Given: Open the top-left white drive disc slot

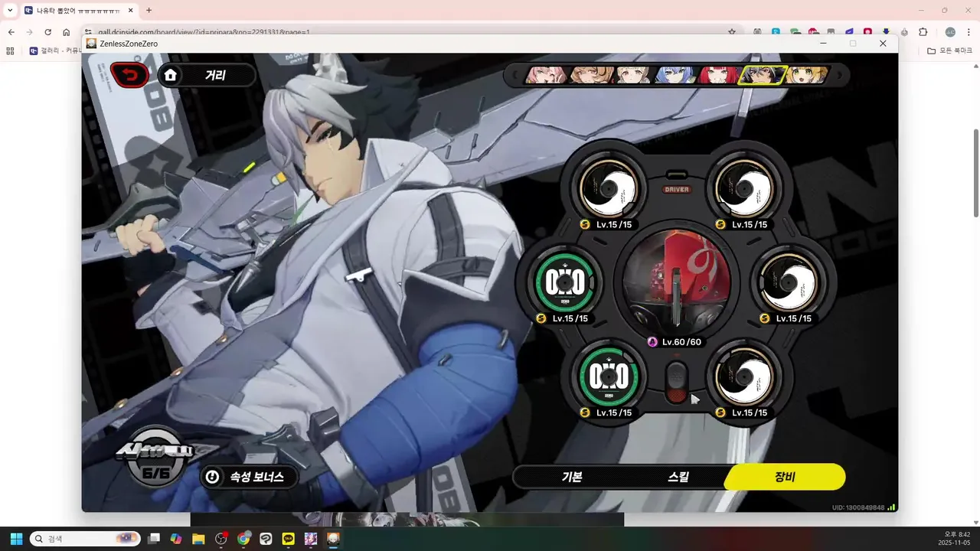Looking at the screenshot, I should click(609, 187).
